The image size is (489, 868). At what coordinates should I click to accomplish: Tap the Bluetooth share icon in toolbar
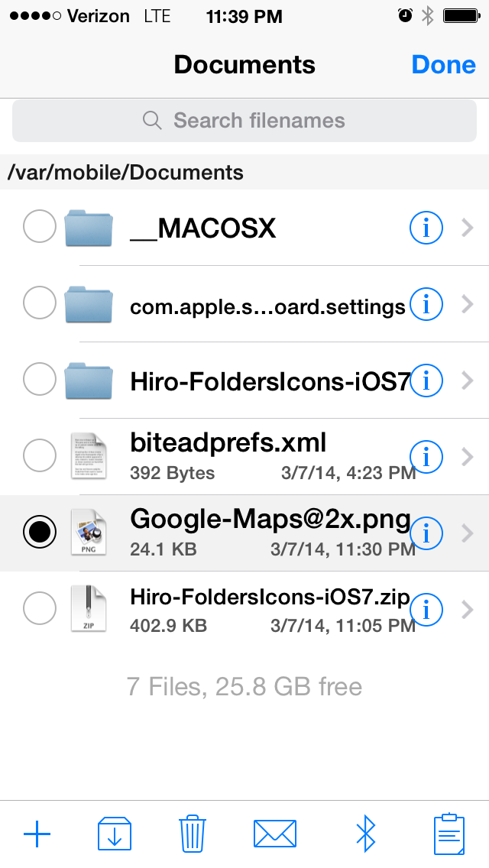[367, 834]
